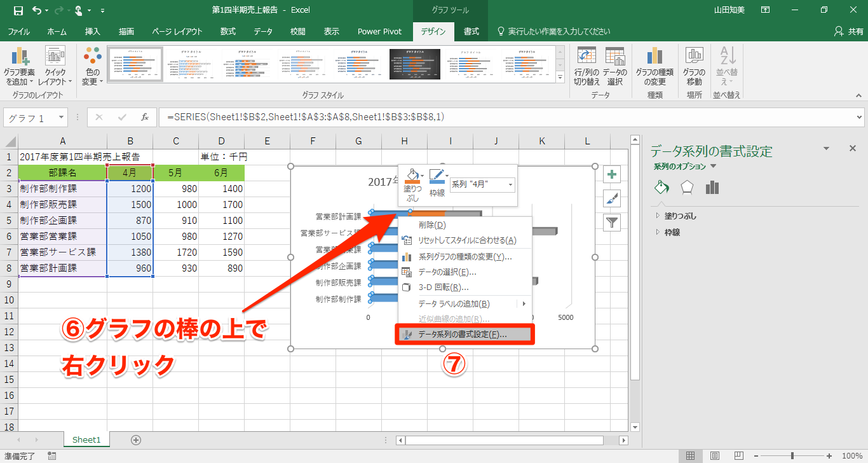Save the workbook from the quick access toolbar
868x463 pixels.
pos(18,10)
